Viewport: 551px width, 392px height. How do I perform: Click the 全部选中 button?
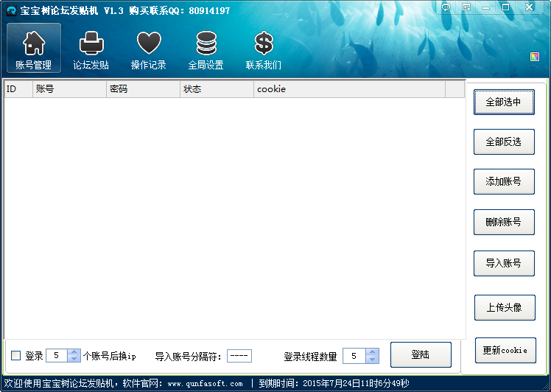tap(504, 102)
